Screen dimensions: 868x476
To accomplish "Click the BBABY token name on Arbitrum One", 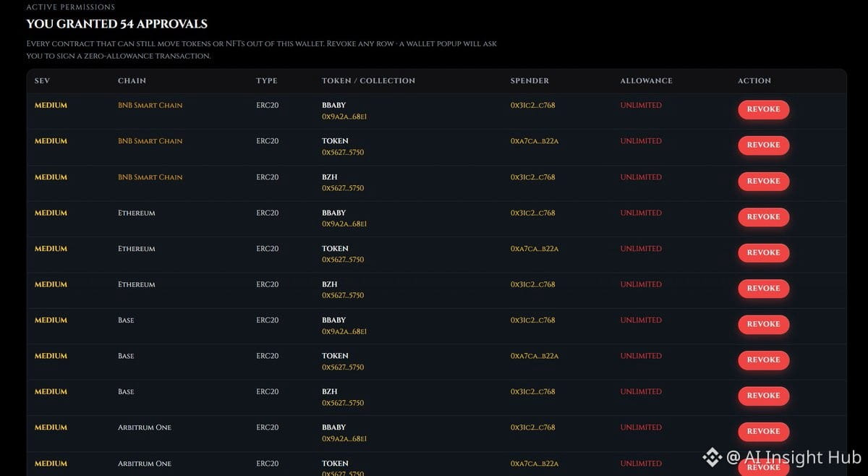I will pos(333,428).
